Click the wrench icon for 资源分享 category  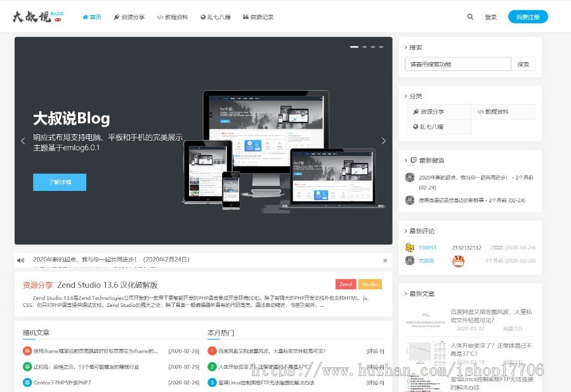pos(416,111)
